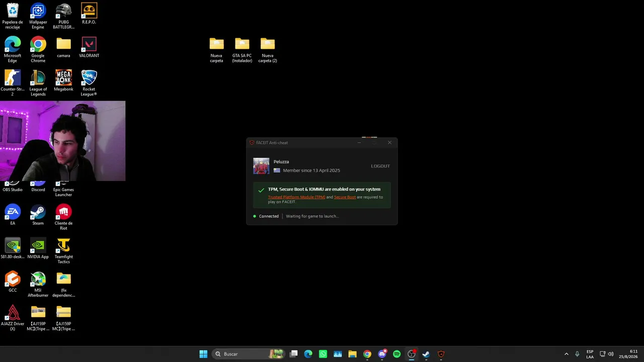Select the NVIDIA App desktop icon
The height and width of the screenshot is (362, 644).
(x=38, y=248)
